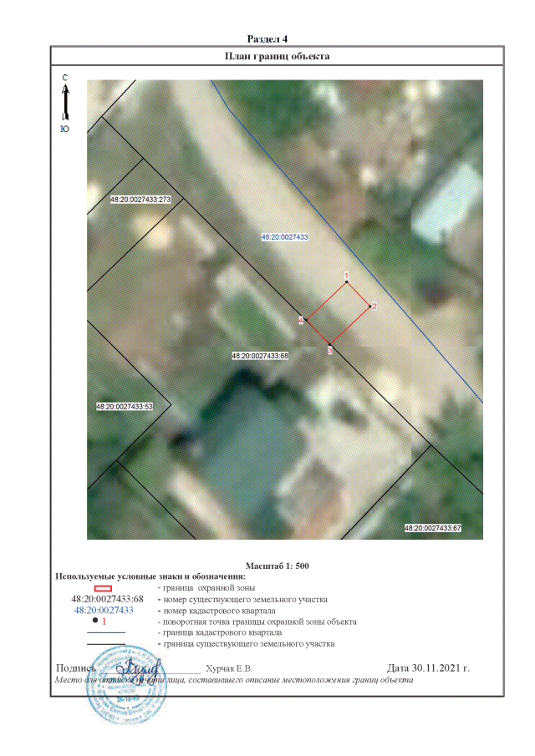Click turning point 1 on the red boundary
The height and width of the screenshot is (756, 535).
click(x=346, y=282)
